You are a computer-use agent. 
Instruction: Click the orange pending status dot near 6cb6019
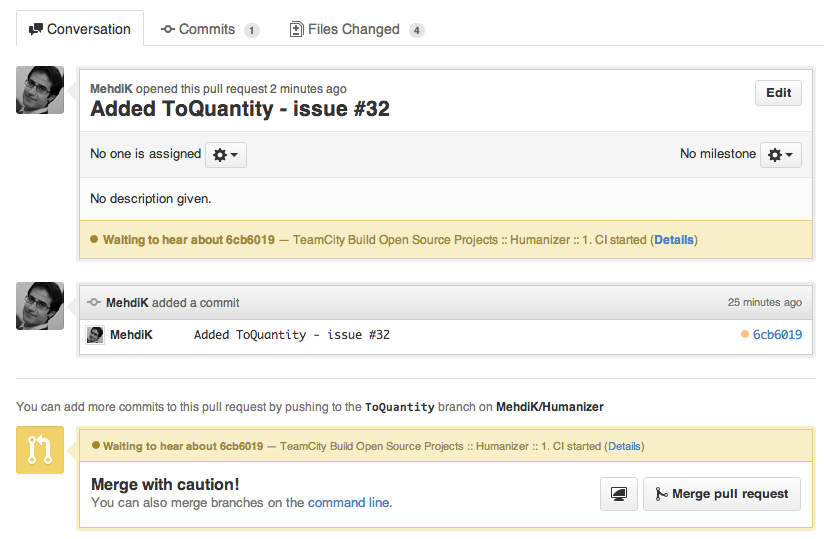tap(745, 334)
